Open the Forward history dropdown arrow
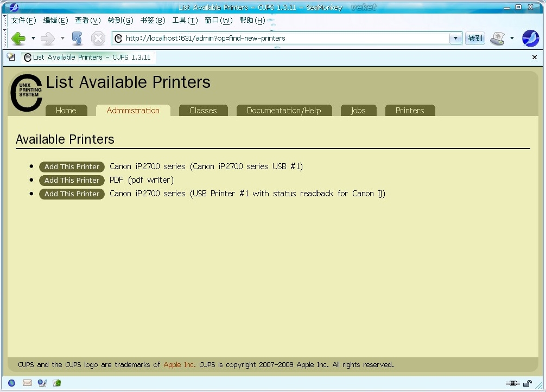The width and height of the screenshot is (546, 392). point(62,38)
